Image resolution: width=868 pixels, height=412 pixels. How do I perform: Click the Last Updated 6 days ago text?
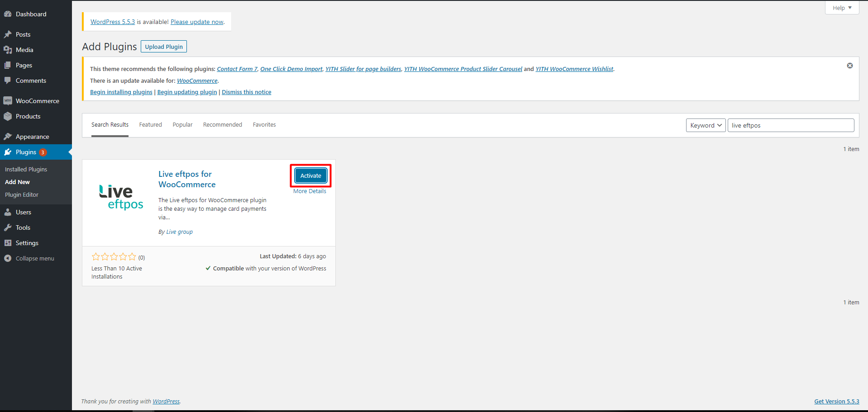click(293, 256)
